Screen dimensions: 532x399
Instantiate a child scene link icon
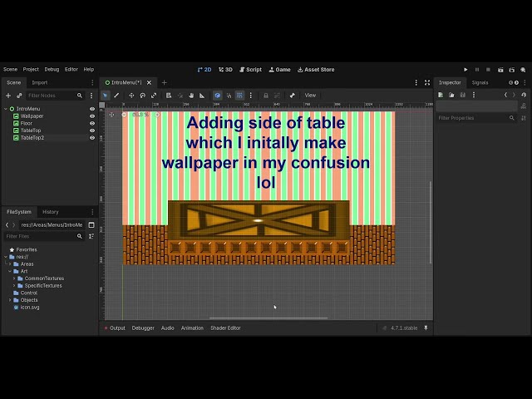19,96
